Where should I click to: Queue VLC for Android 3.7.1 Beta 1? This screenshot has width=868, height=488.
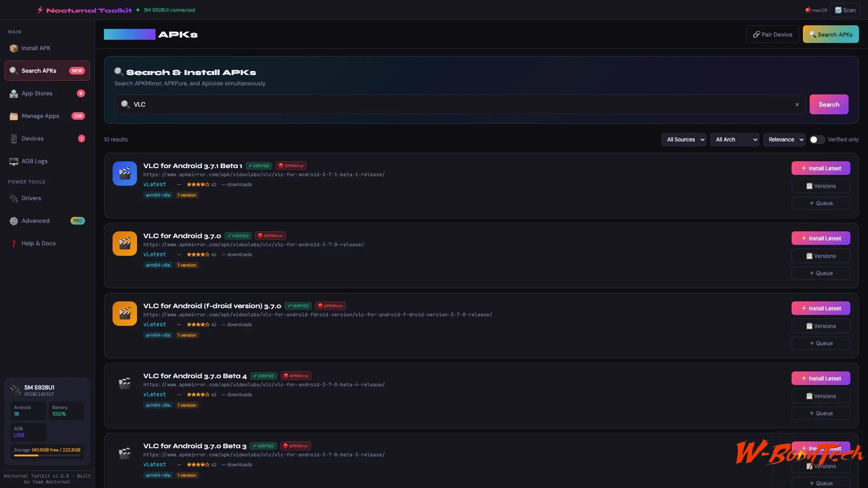pyautogui.click(x=821, y=203)
